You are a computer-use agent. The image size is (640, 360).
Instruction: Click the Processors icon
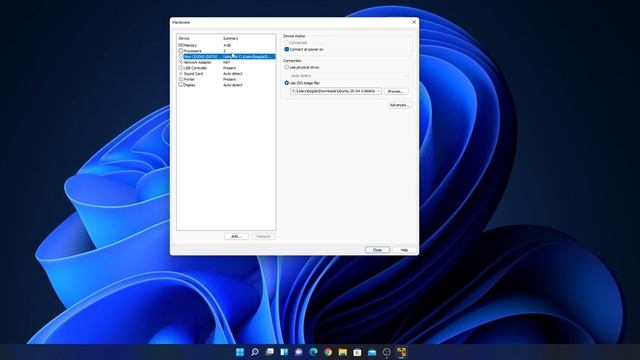point(180,51)
